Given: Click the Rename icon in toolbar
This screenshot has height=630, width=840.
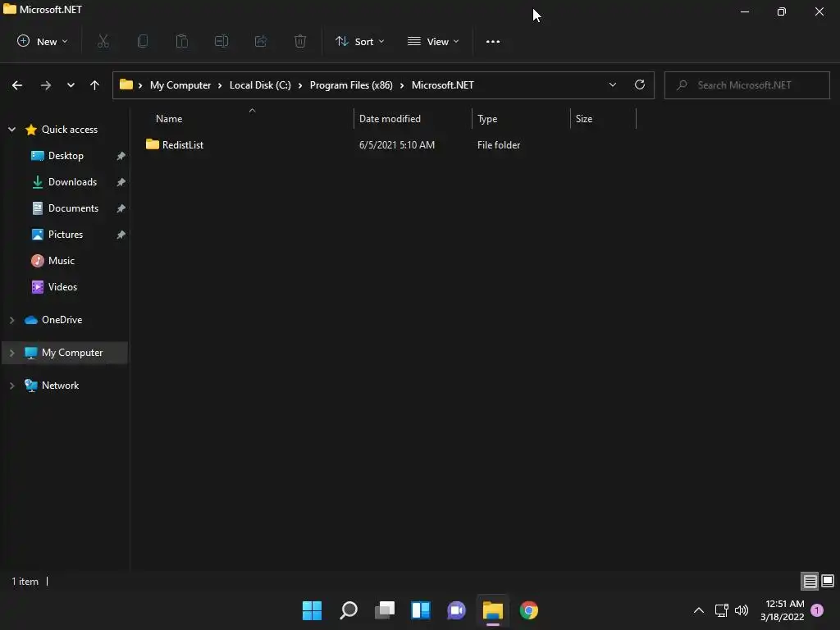Looking at the screenshot, I should point(221,41).
